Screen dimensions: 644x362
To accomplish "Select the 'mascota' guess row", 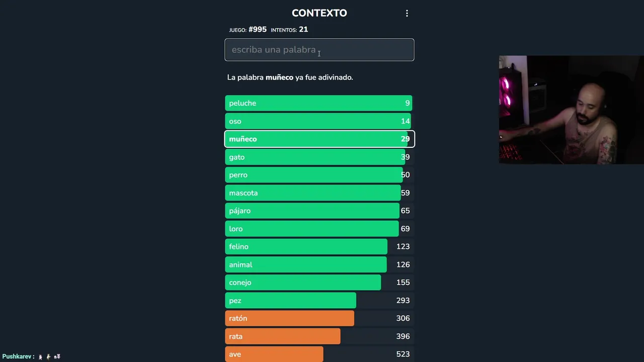I will pyautogui.click(x=319, y=193).
